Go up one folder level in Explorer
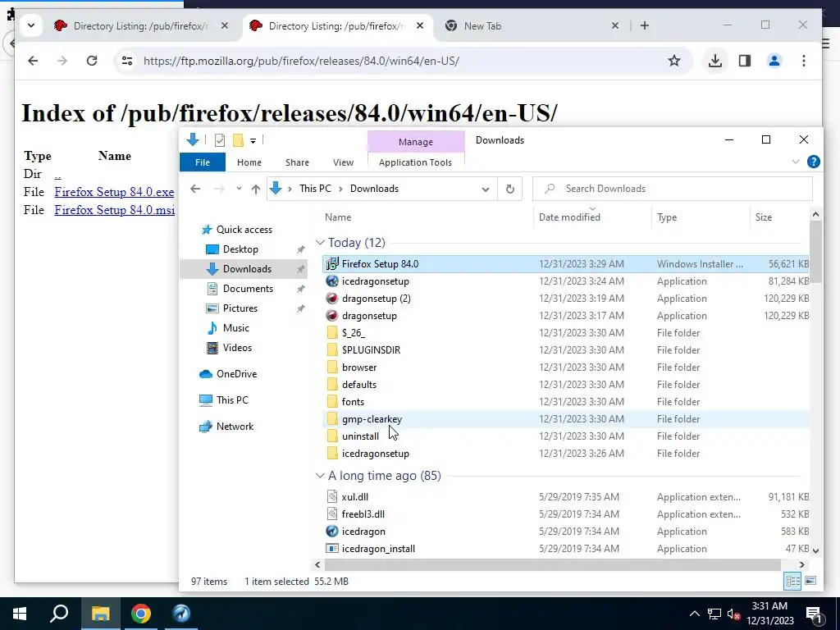This screenshot has width=840, height=630. click(256, 189)
